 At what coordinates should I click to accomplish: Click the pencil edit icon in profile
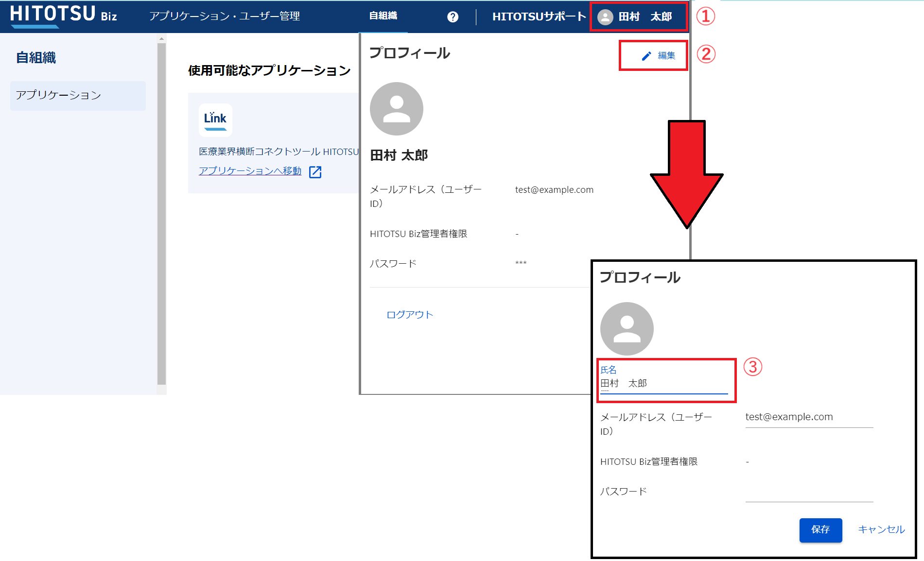[x=646, y=56]
